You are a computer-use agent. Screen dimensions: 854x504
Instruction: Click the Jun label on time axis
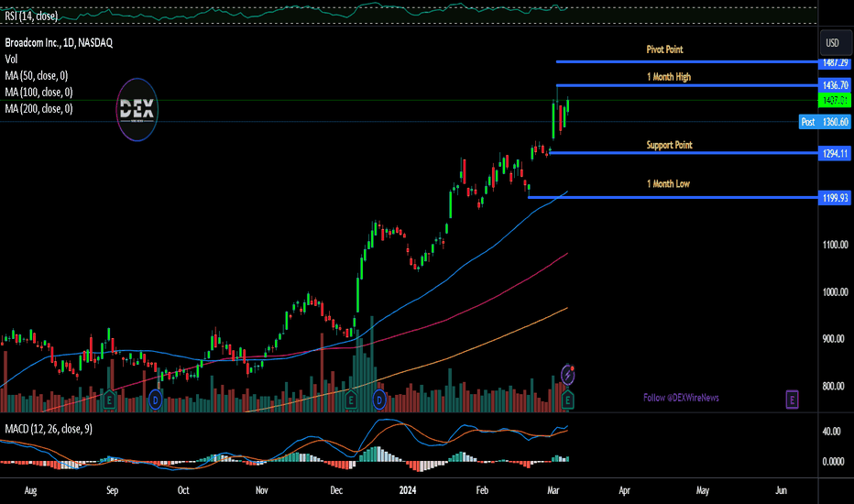tap(782, 490)
